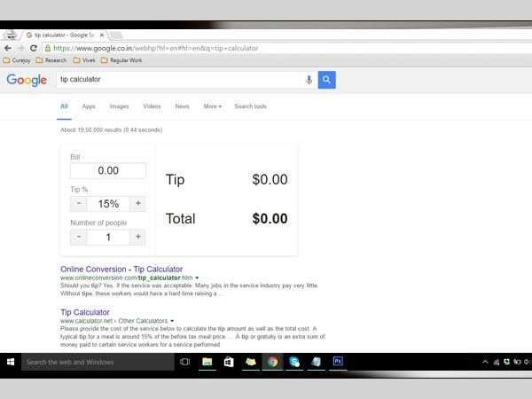Open the calculator.net Tip Calculator result
532x399 pixels.
point(85,312)
